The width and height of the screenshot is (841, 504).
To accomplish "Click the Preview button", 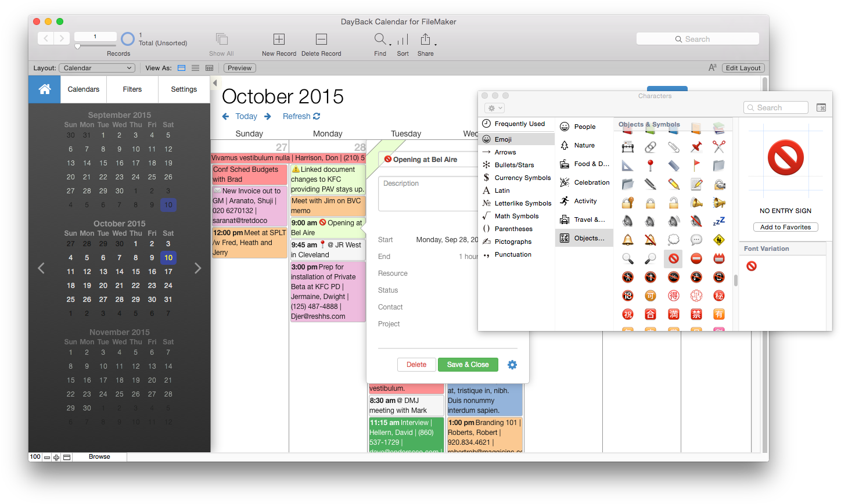I will click(x=239, y=68).
